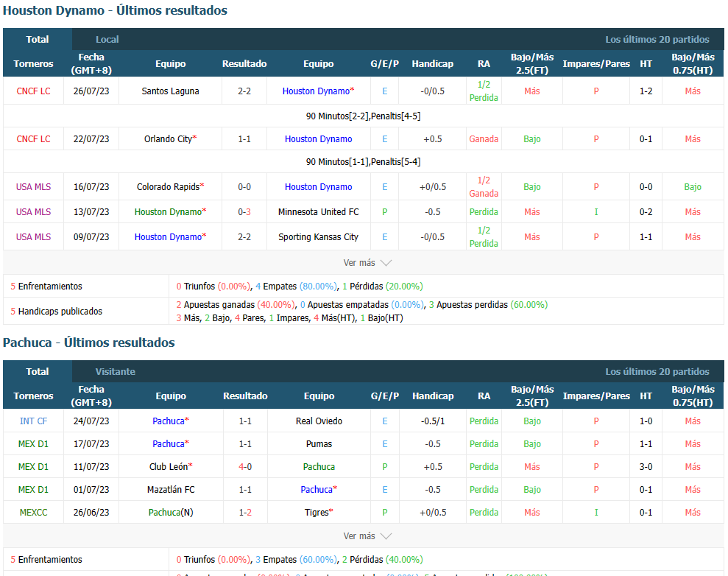Open the INT CF tournament link
Viewport: 728px width, 576px height.
click(x=33, y=421)
